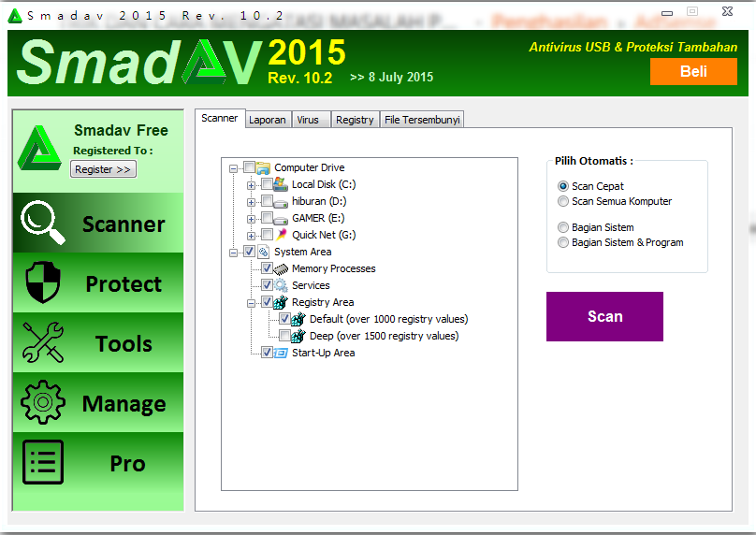Collapse the System Area tree node
The height and width of the screenshot is (535, 756).
click(233, 253)
